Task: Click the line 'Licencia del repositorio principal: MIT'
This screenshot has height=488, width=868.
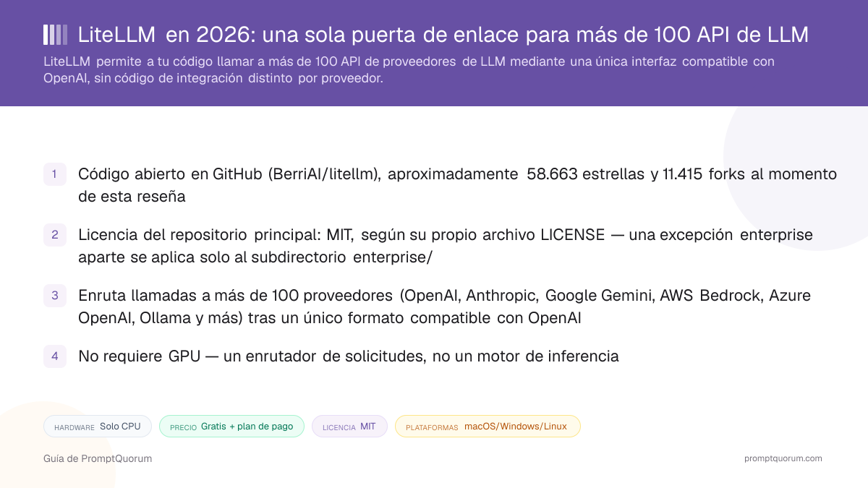Action: tap(446, 246)
